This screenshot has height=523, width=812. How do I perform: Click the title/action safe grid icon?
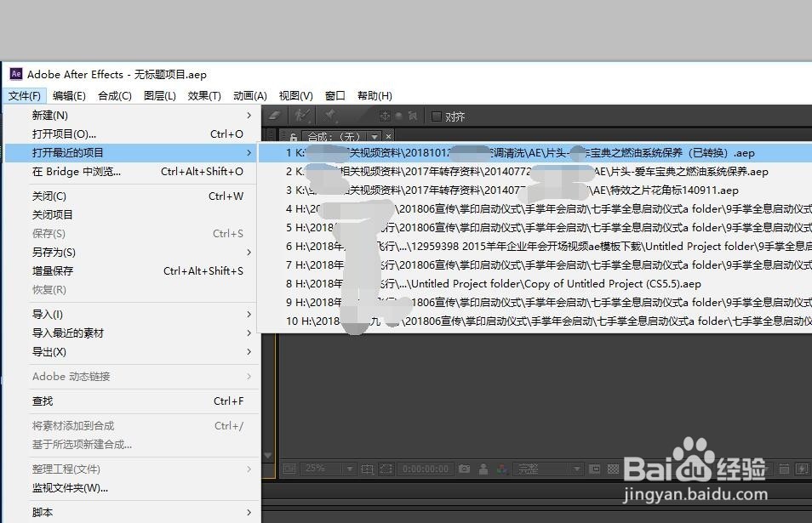[367, 469]
